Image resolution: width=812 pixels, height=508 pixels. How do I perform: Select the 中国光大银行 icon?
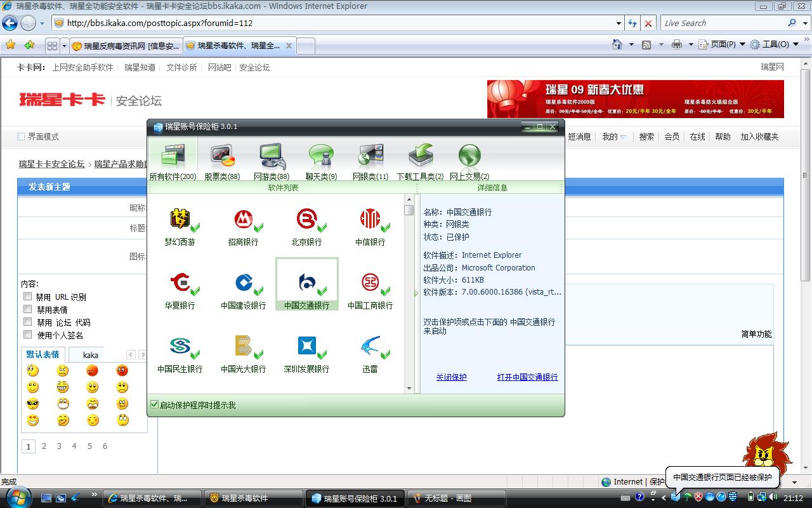244,354
